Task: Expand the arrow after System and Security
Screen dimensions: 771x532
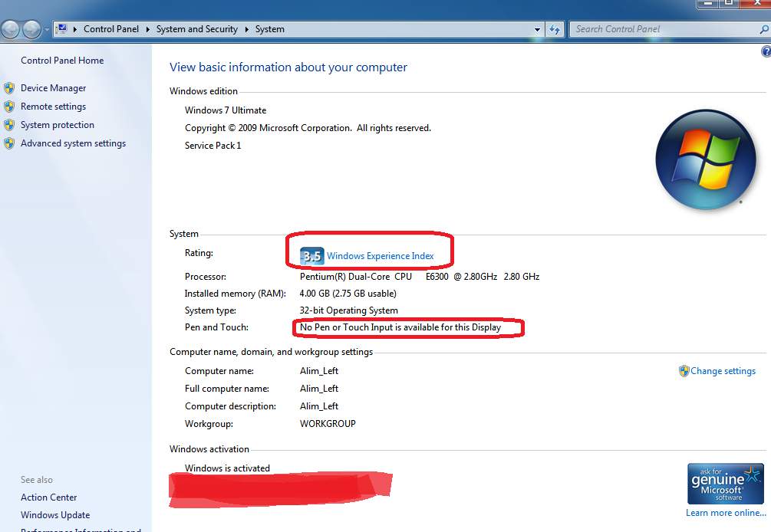Action: point(247,29)
